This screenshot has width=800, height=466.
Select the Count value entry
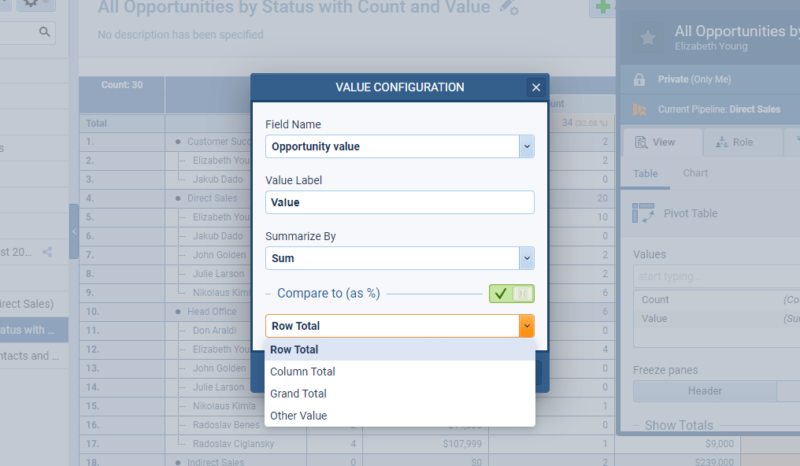click(716, 300)
